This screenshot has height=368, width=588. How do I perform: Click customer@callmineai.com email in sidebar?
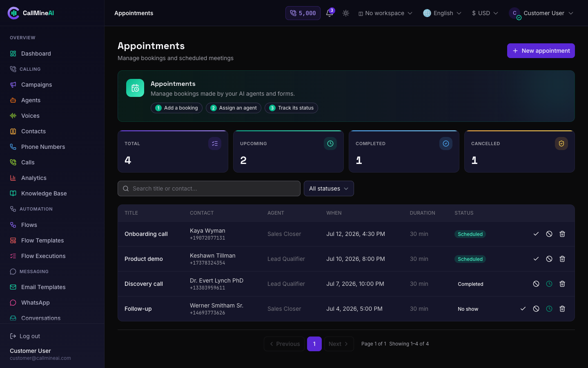pyautogui.click(x=40, y=358)
